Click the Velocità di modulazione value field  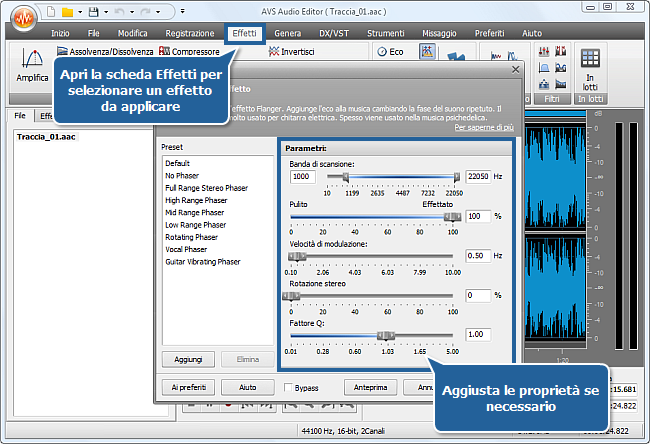point(477,255)
